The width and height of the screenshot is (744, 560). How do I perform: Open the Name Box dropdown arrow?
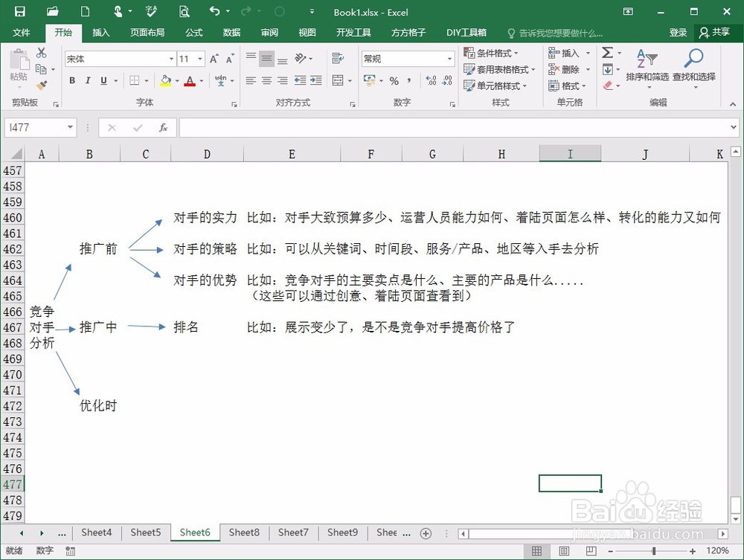click(x=70, y=127)
